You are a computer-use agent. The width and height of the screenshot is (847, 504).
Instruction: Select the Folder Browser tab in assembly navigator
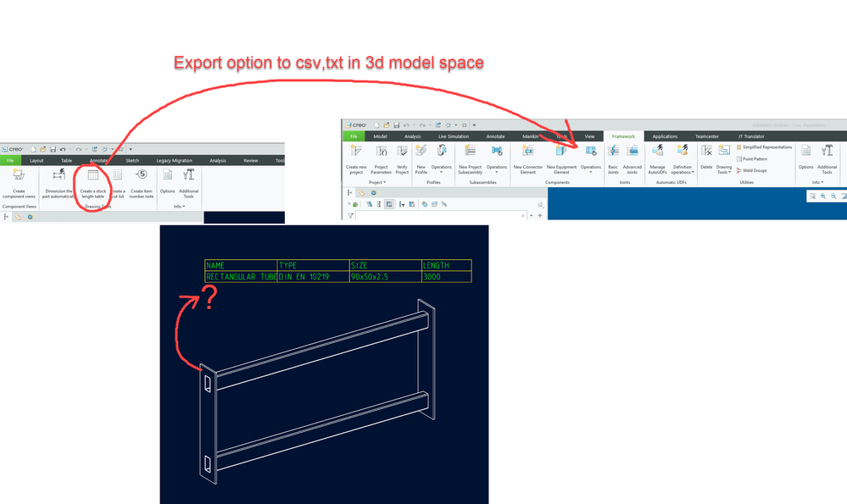click(x=361, y=192)
